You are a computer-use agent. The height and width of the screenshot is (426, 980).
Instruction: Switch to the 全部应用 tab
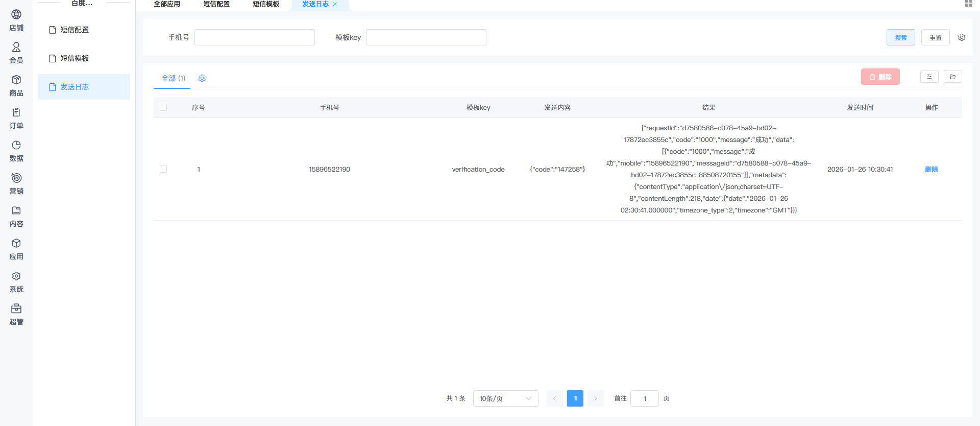[167, 4]
